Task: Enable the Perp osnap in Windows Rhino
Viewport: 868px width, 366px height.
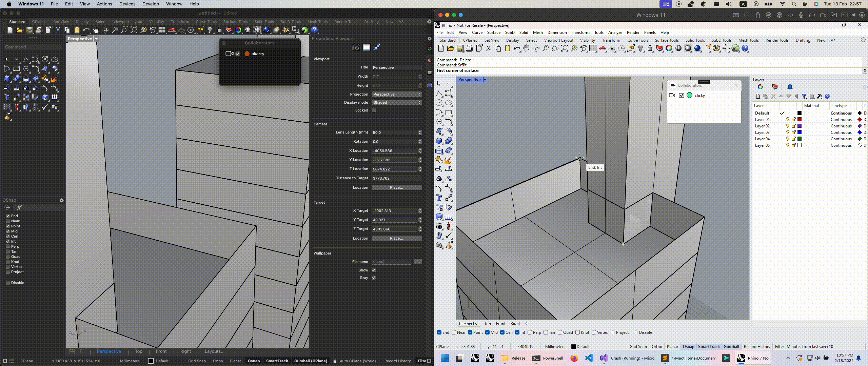Action: click(530, 332)
